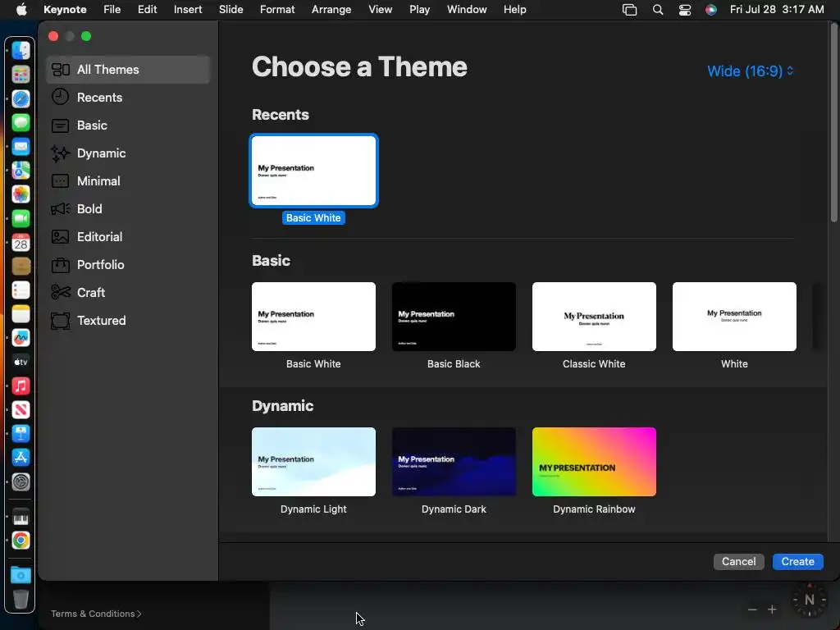Open Terms & Conditions link

(x=96, y=614)
